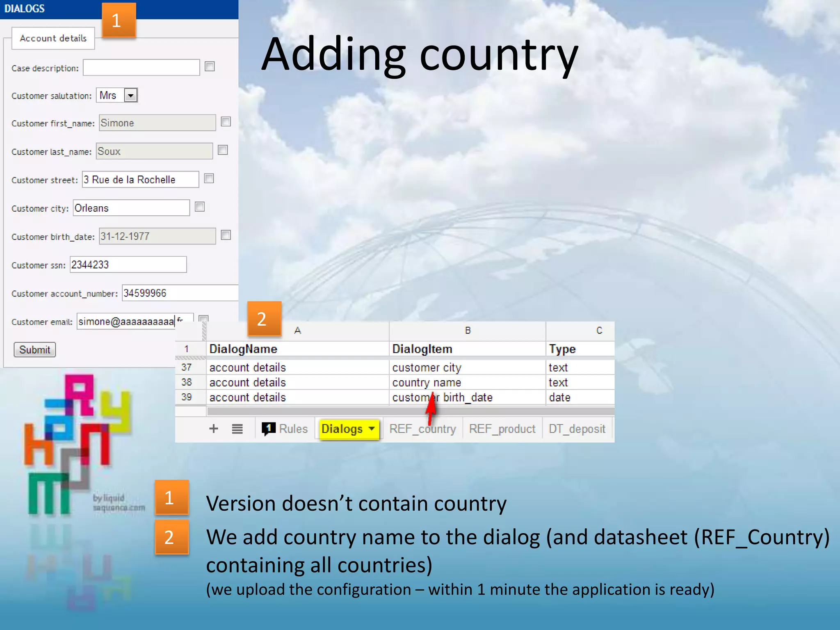Open the REF_product sheet tab
The width and height of the screenshot is (840, 630).
502,429
